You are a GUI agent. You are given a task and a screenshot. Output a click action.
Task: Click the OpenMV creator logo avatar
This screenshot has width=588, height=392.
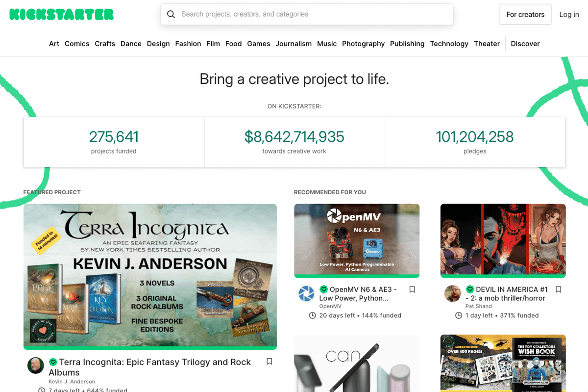[306, 293]
